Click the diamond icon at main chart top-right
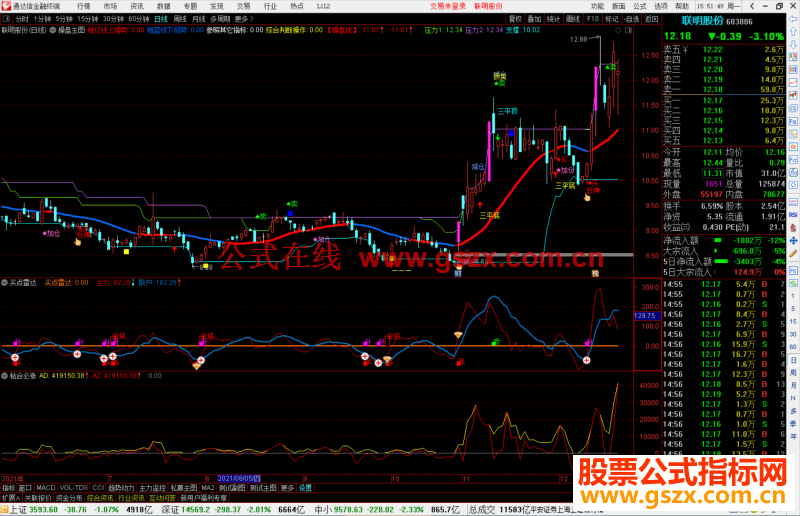The height and width of the screenshot is (516, 800). tap(618, 30)
